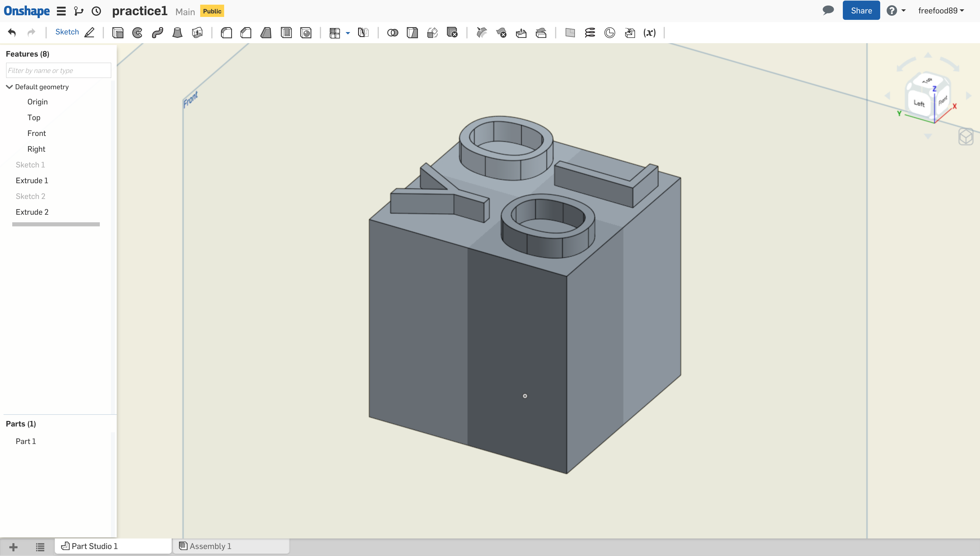
Task: Go to the Onshape home logo
Action: 27,11
